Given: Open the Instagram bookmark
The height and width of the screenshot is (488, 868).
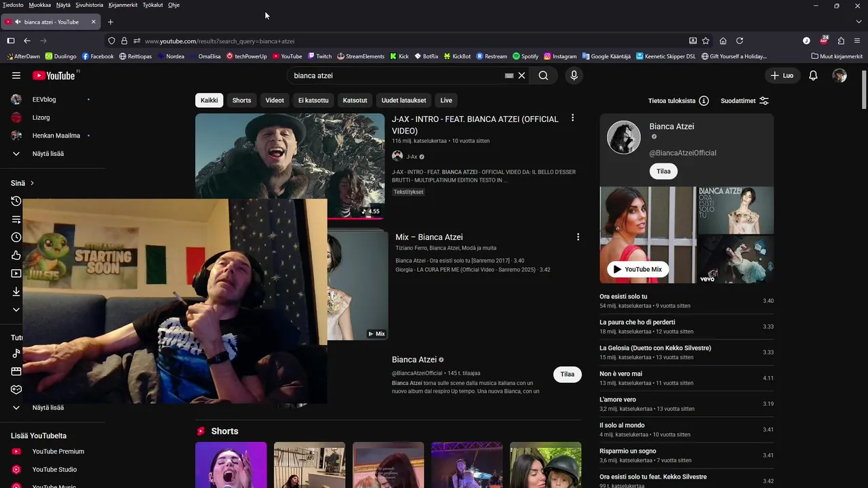Looking at the screenshot, I should click(x=560, y=56).
